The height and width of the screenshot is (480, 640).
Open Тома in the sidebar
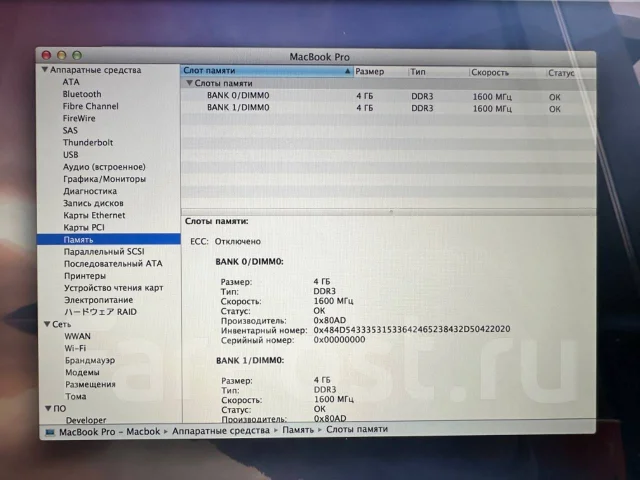pyautogui.click(x=76, y=396)
